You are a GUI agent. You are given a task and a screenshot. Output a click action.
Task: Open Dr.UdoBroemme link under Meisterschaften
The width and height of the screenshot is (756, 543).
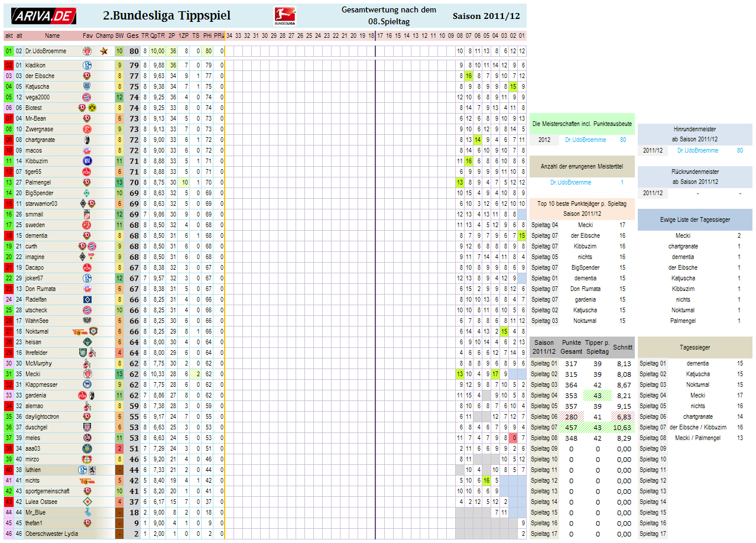point(585,140)
